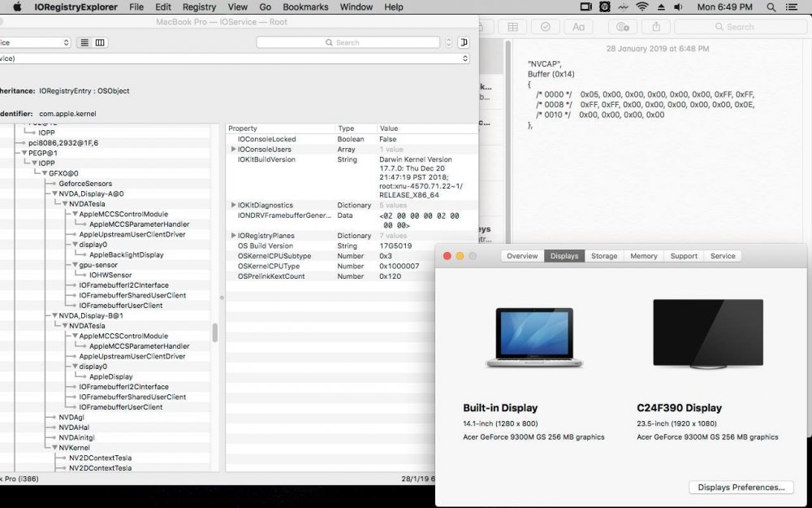The width and height of the screenshot is (812, 508).
Task: Switch to column view in IORegistryExplorer
Action: point(100,42)
